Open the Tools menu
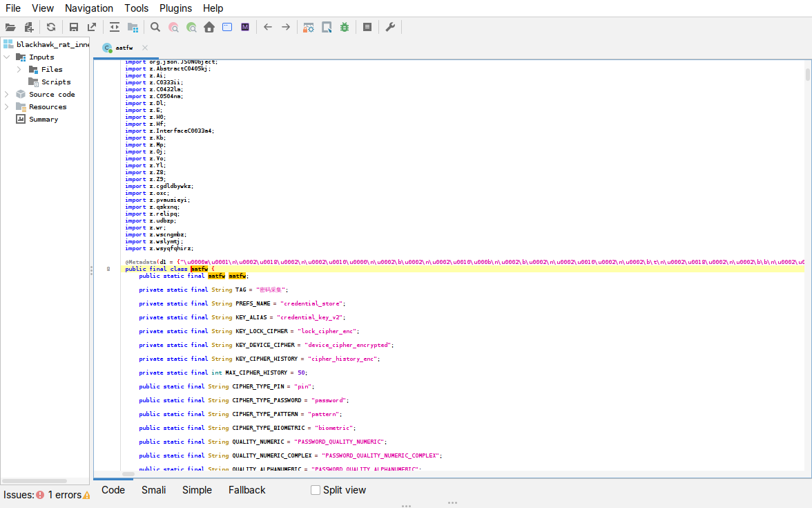This screenshot has width=812, height=508. [x=136, y=8]
